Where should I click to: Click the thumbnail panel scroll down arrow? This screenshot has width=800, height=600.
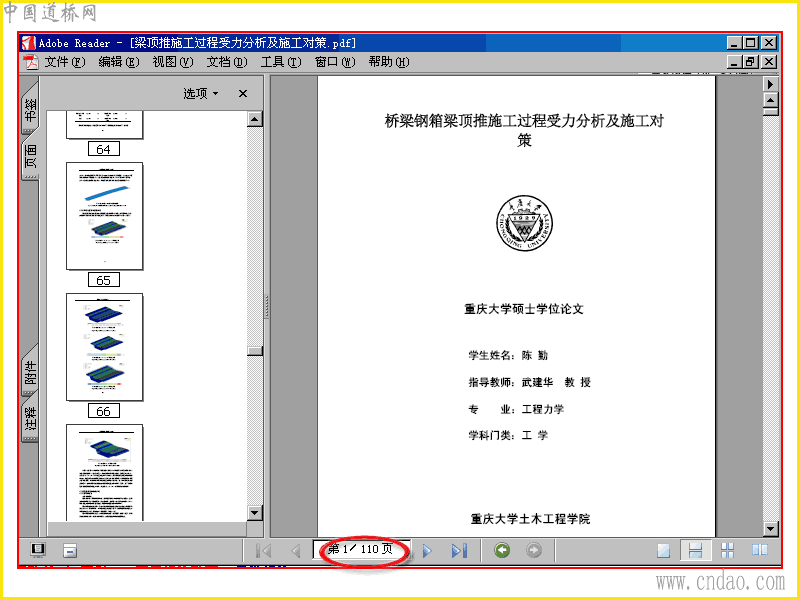[x=255, y=512]
